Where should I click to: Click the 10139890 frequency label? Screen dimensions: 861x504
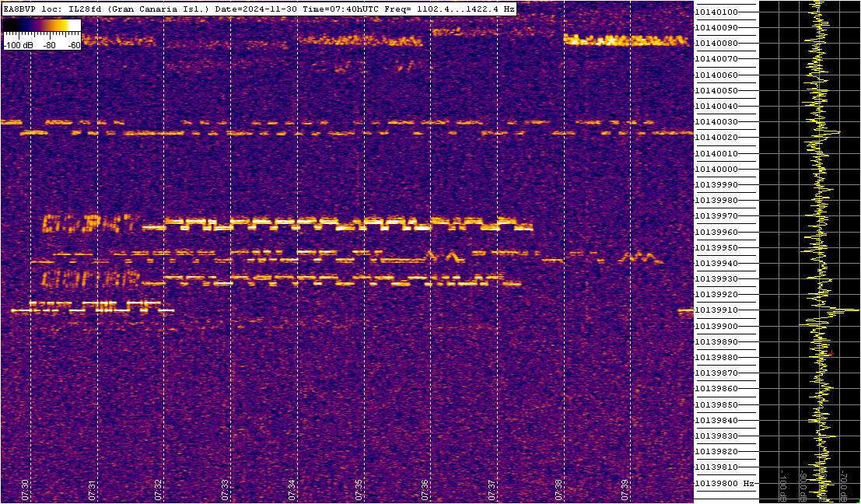716,341
